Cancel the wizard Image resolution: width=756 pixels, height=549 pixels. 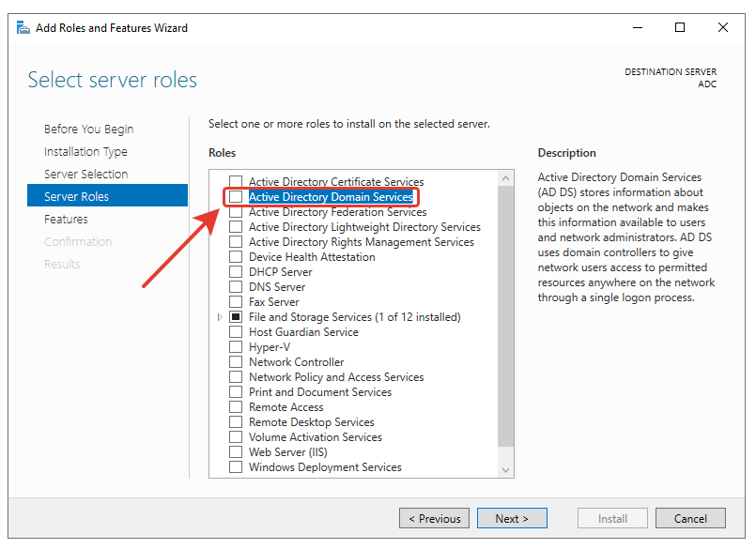coord(690,518)
